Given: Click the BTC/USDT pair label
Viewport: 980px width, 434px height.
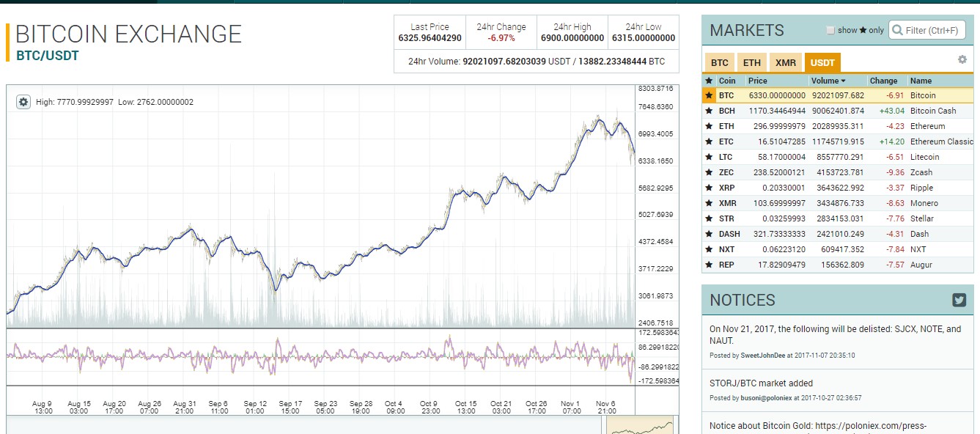Looking at the screenshot, I should tap(48, 55).
